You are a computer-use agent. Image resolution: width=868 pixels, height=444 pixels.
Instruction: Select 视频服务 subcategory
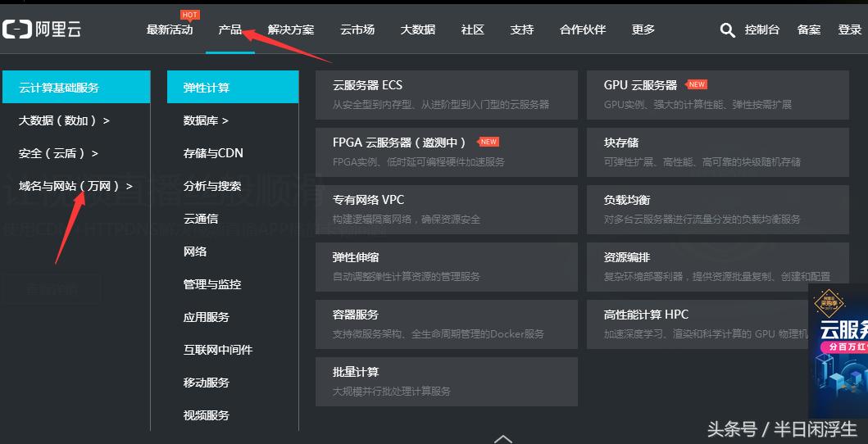[x=206, y=415]
